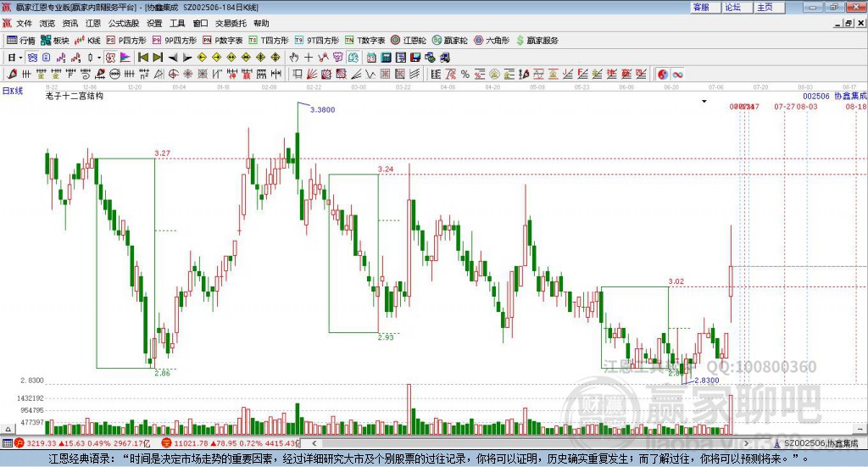Click the circular ruler measurement icon
This screenshot has width=868, height=467.
(x=114, y=74)
